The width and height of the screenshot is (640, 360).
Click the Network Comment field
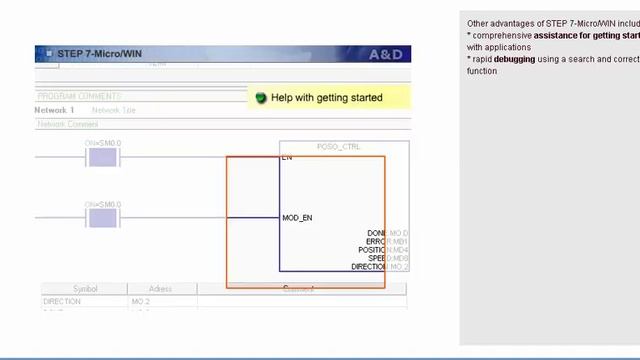tap(223, 124)
